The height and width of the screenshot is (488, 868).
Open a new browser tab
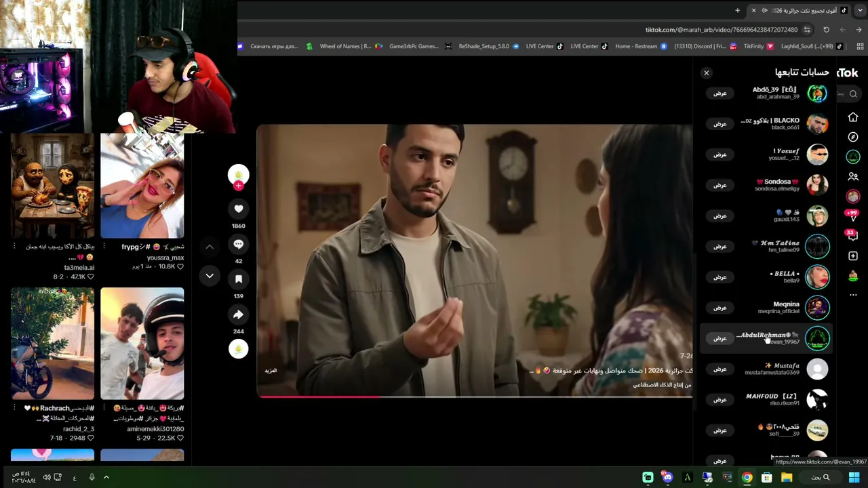coord(737,10)
